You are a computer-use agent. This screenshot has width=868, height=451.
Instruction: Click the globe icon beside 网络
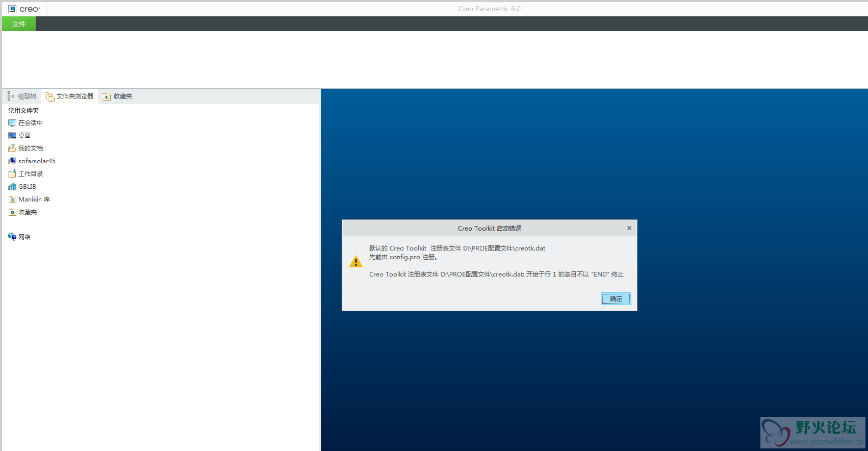12,237
